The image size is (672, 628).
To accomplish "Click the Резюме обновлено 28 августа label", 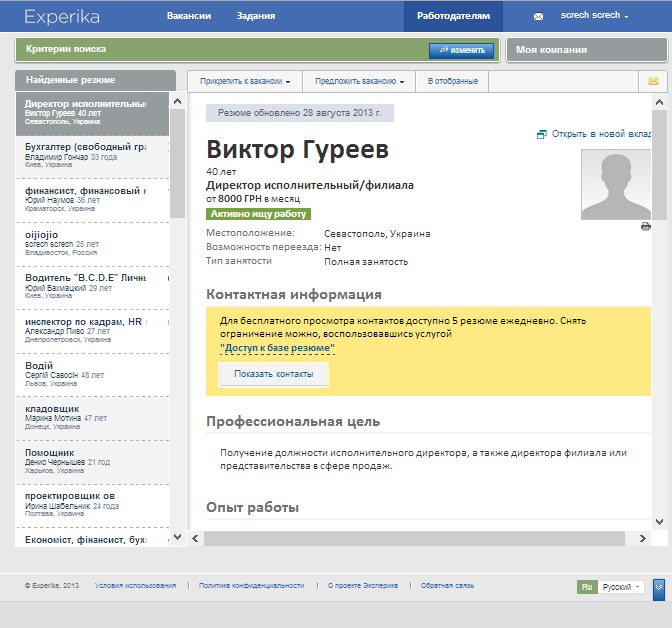I will tap(300, 113).
